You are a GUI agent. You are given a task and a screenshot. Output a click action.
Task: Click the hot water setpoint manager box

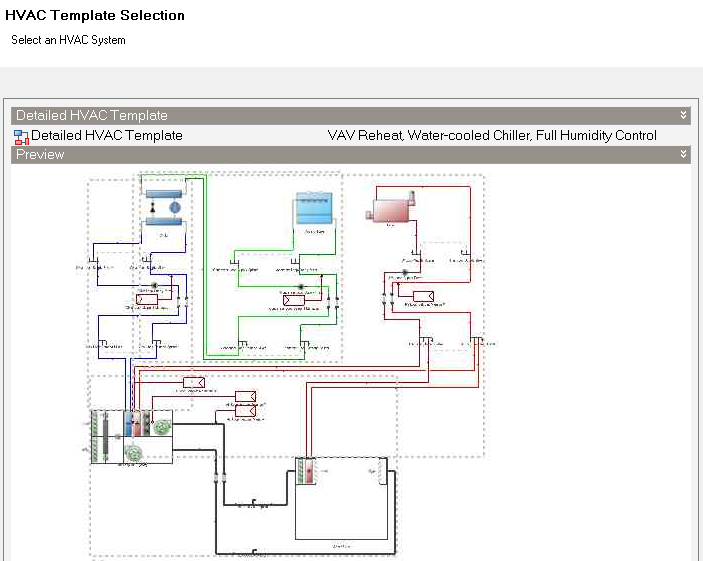tap(423, 295)
